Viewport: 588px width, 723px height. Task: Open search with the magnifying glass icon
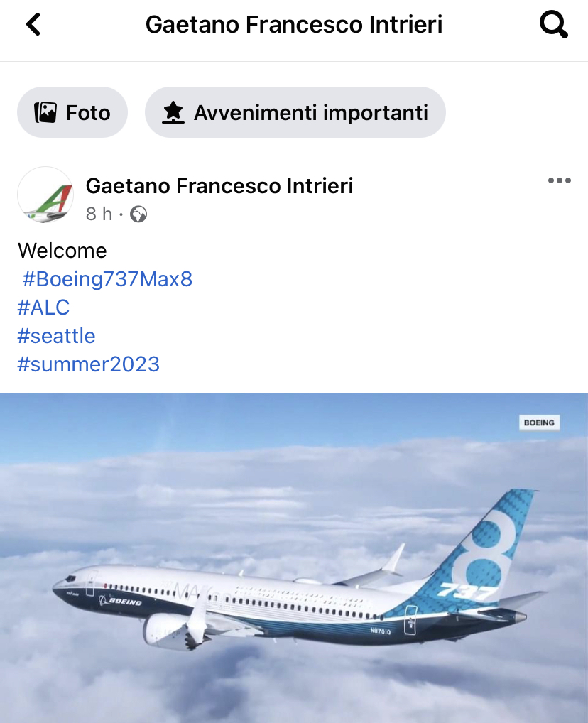pos(553,24)
